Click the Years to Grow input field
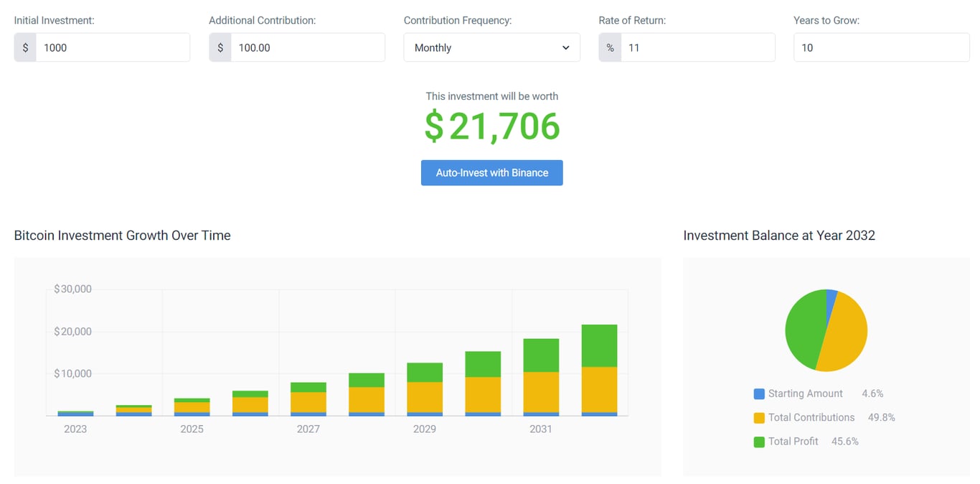 tap(881, 47)
